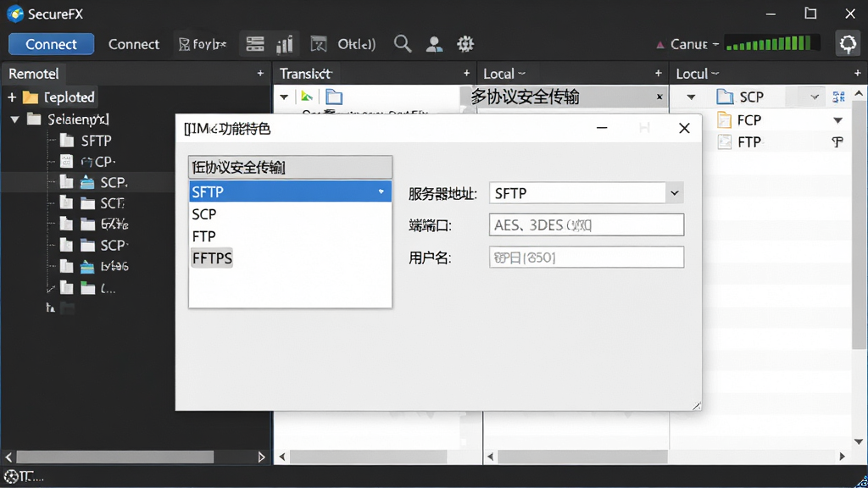Click the SecureFX app logo

(x=15, y=14)
